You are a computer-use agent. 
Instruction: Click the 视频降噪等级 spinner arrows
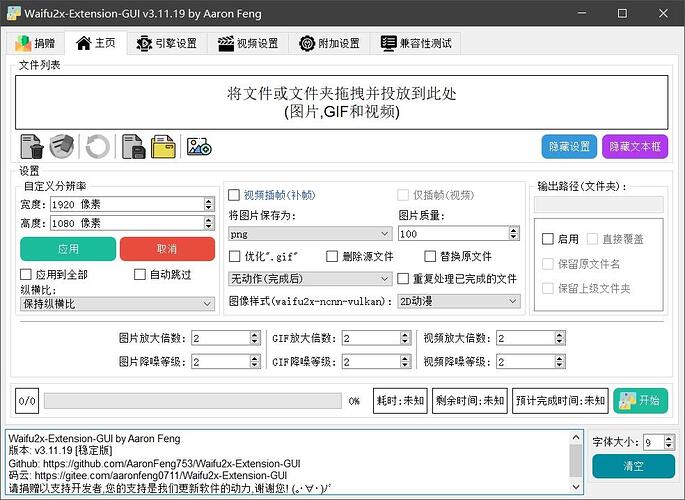[560, 361]
